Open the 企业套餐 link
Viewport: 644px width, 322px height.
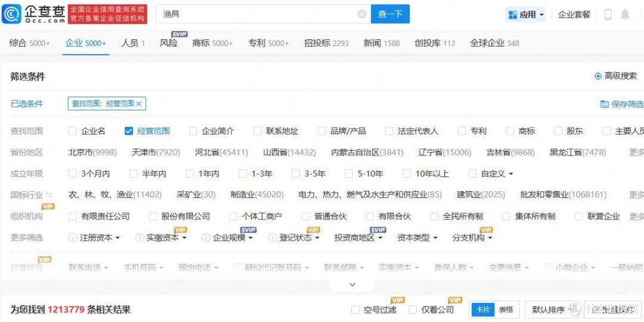(574, 15)
